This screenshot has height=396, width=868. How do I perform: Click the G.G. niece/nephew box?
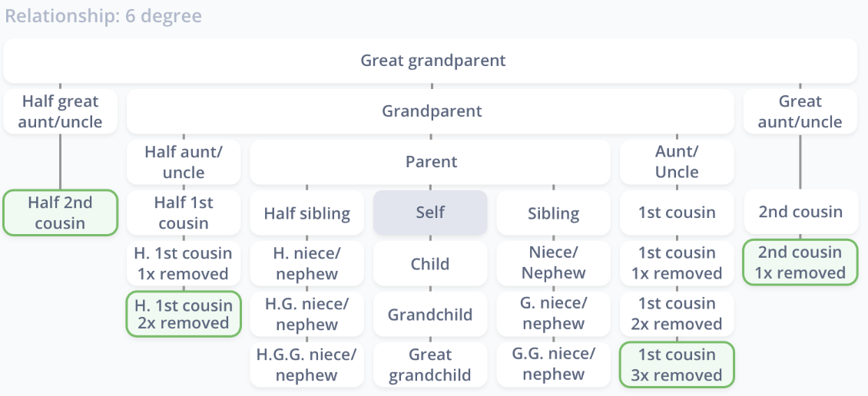pos(554,365)
